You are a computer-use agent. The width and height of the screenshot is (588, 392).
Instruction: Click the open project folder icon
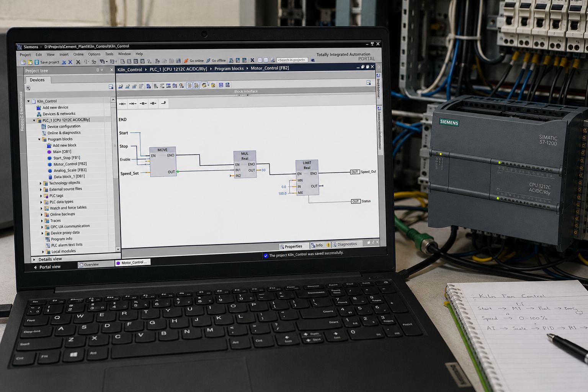[30, 62]
